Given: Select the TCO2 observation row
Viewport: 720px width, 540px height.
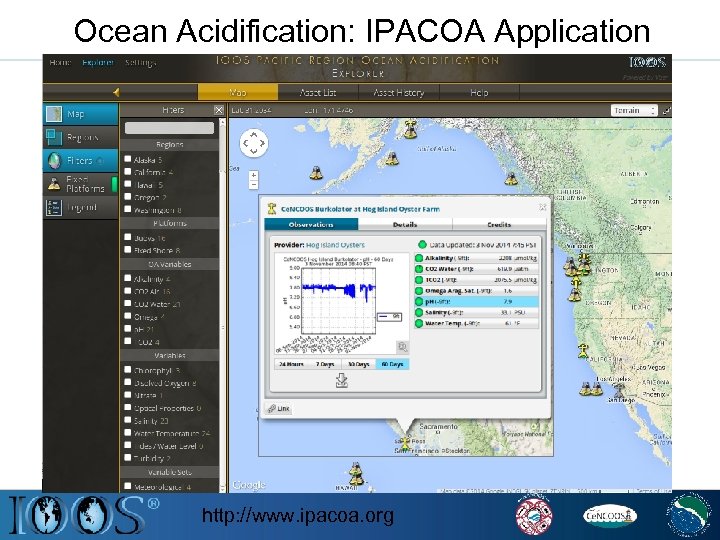Looking at the screenshot, I should pyautogui.click(x=477, y=280).
